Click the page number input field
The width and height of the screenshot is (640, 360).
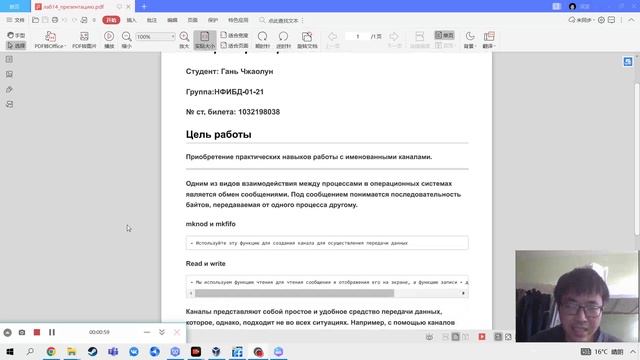coord(357,36)
